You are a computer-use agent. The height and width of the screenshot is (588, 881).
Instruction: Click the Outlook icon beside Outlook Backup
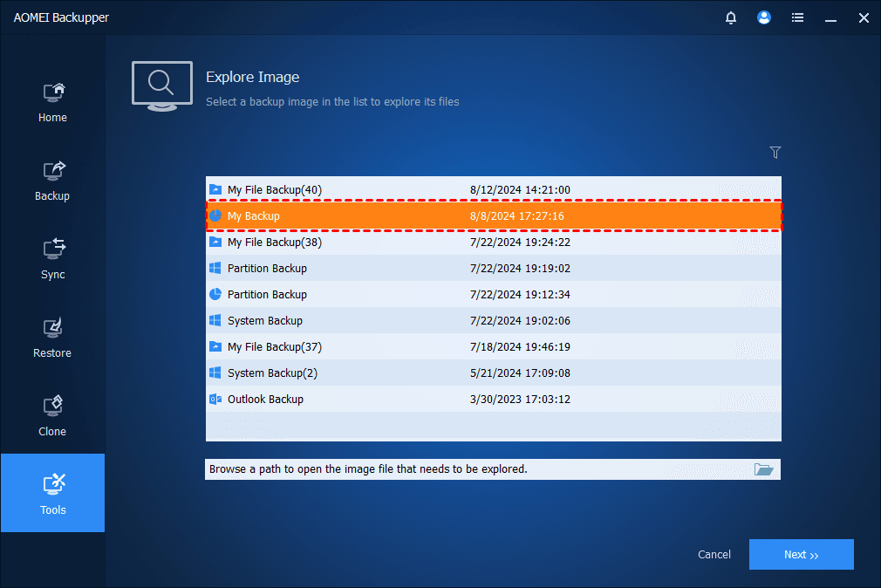(215, 399)
